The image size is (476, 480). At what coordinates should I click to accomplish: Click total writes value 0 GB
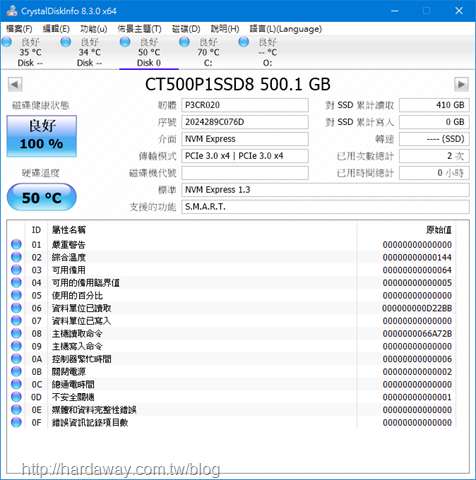click(434, 122)
